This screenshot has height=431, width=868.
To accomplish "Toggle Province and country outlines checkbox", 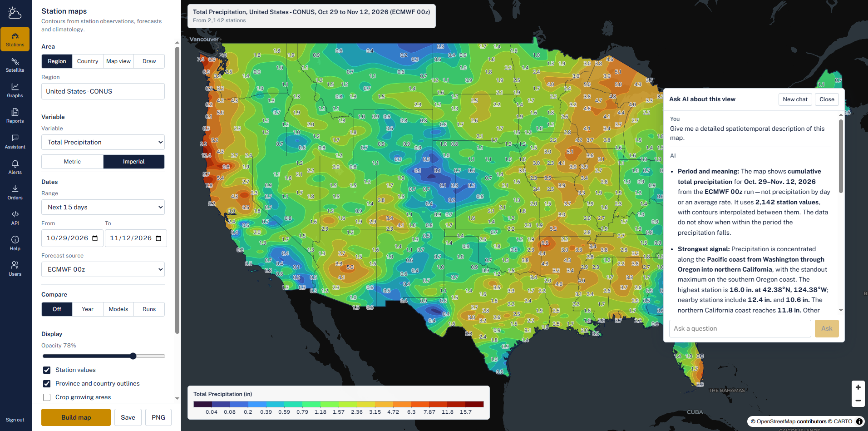I will point(47,384).
